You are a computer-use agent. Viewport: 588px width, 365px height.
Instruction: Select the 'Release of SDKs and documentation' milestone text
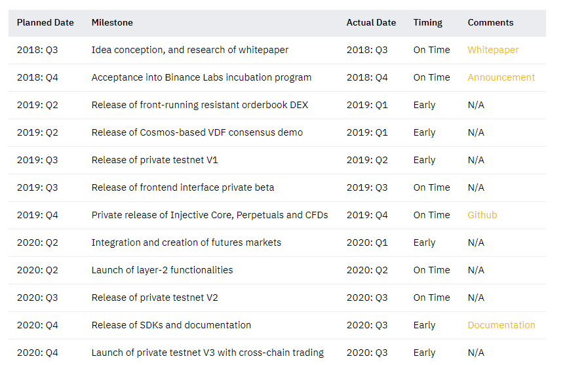(x=171, y=325)
